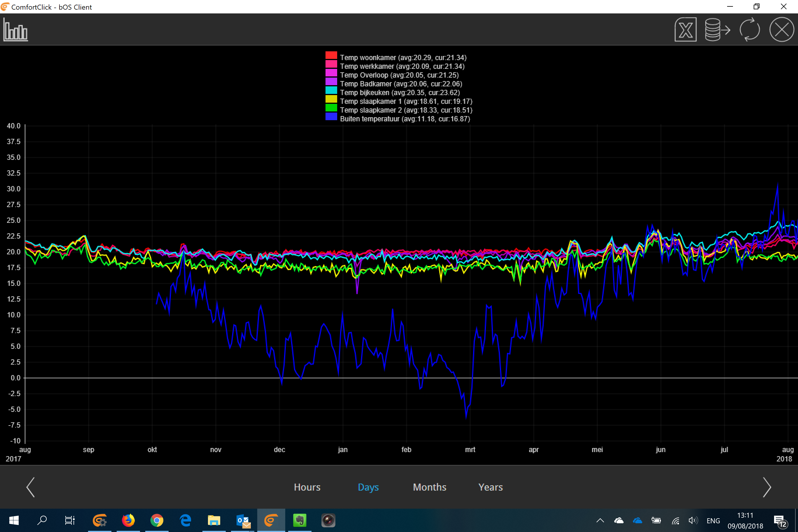The image size is (798, 532).
Task: Toggle Temp woonkamer red legend swatch
Action: (x=331, y=56)
